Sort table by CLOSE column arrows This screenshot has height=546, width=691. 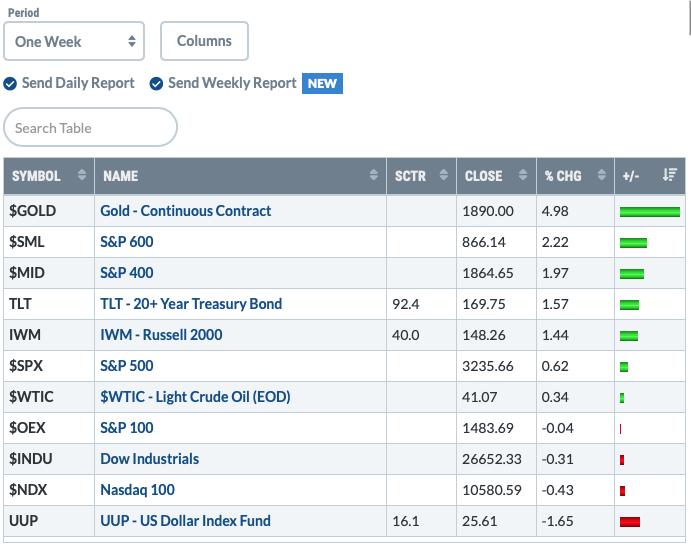523,175
